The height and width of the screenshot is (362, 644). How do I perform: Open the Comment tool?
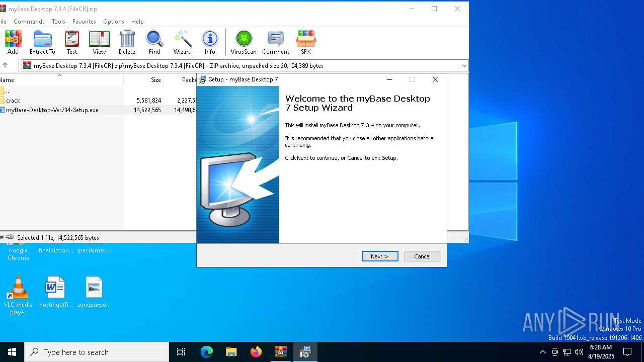[x=276, y=42]
